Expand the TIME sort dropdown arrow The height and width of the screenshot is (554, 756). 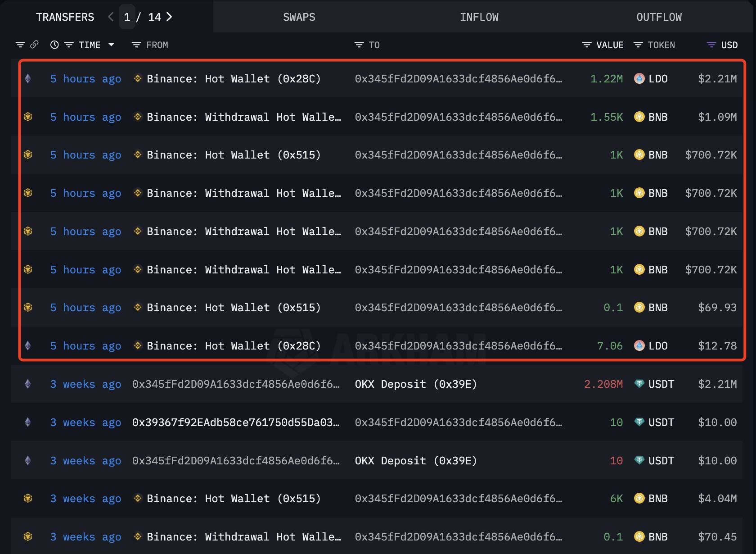tap(111, 45)
